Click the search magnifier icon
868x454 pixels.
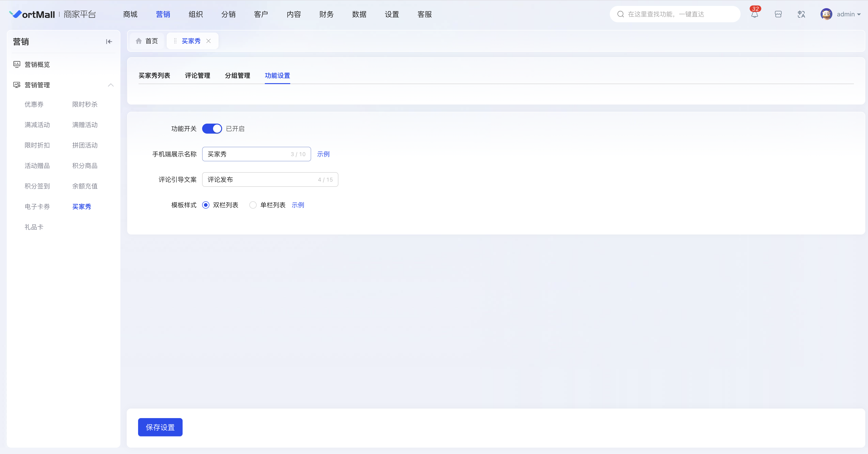coord(620,14)
